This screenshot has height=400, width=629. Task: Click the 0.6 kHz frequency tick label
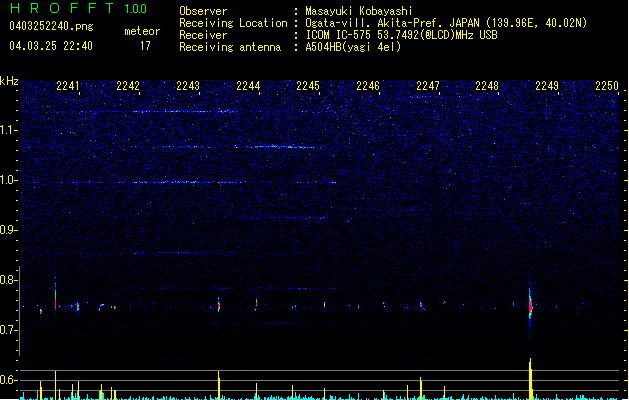tap(9, 380)
